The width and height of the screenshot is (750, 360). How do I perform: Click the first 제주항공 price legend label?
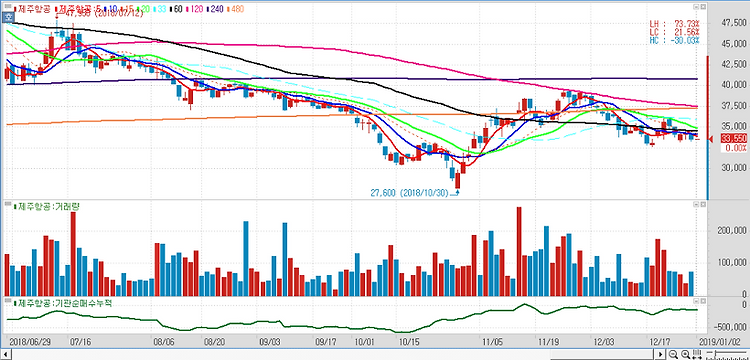point(33,9)
